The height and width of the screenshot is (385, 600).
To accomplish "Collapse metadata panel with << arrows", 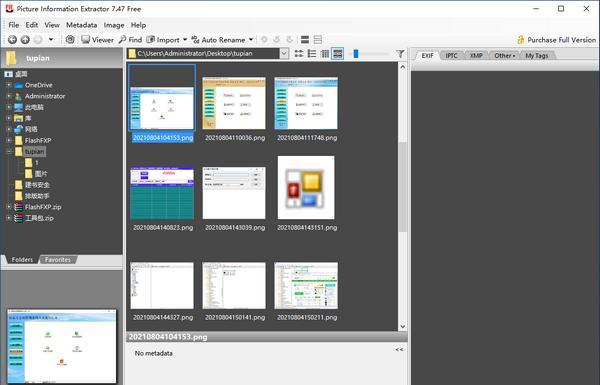I will (x=399, y=349).
